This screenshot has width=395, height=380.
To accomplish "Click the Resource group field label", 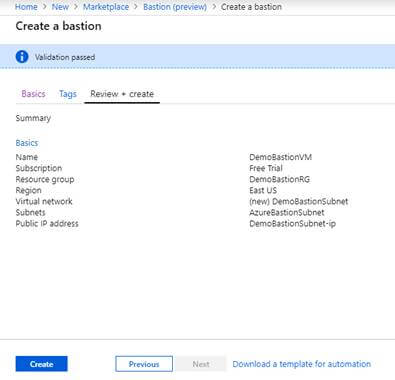I will [x=45, y=179].
